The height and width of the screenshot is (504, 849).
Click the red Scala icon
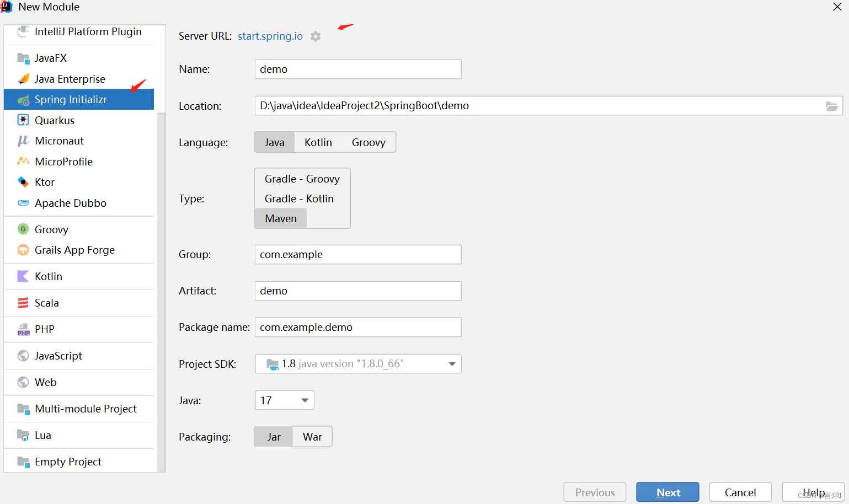click(x=23, y=303)
